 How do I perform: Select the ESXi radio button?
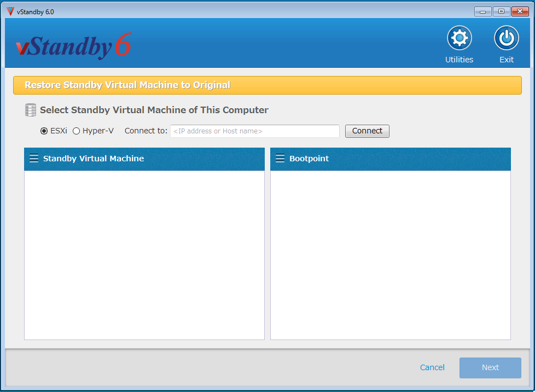(x=44, y=131)
